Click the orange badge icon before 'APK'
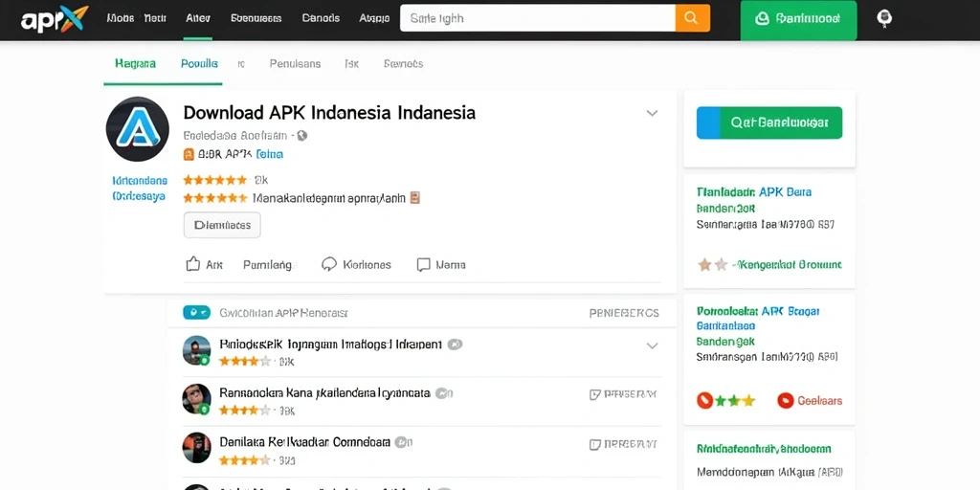Screen dimensions: 980x490 coord(189,154)
